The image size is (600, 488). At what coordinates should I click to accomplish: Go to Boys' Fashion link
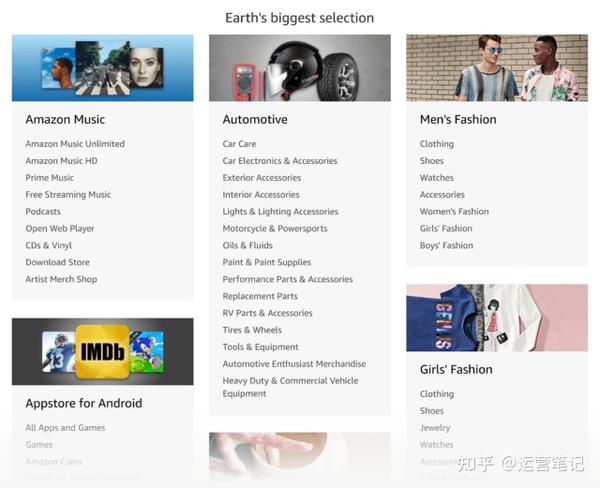pyautogui.click(x=447, y=245)
